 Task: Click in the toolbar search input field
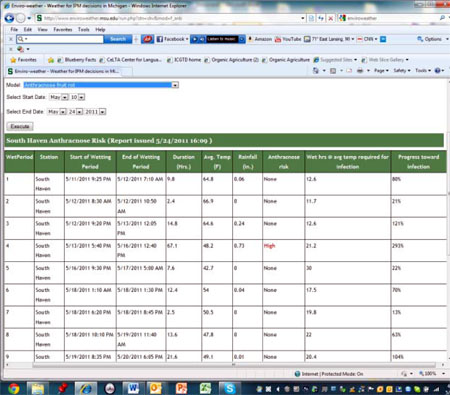coord(63,39)
